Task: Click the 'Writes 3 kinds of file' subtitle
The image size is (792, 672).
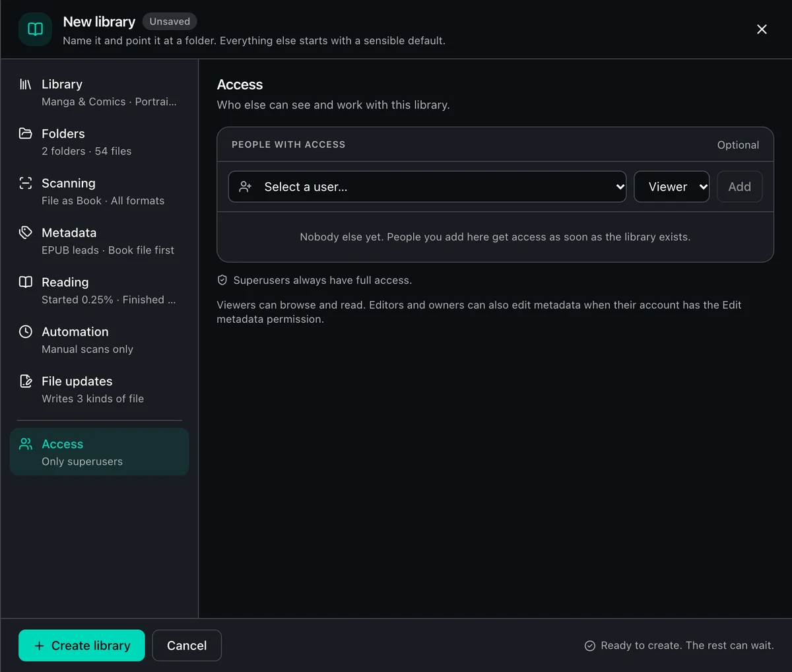Action: [x=92, y=399]
